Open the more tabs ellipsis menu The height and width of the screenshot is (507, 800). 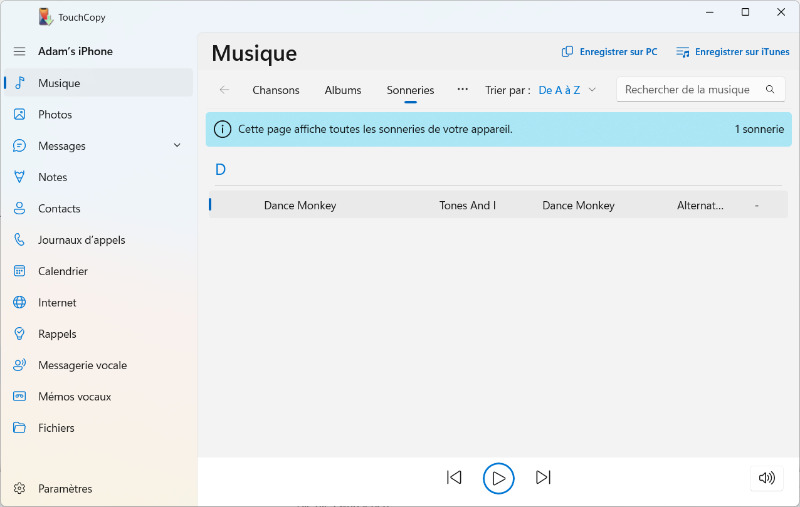(462, 89)
